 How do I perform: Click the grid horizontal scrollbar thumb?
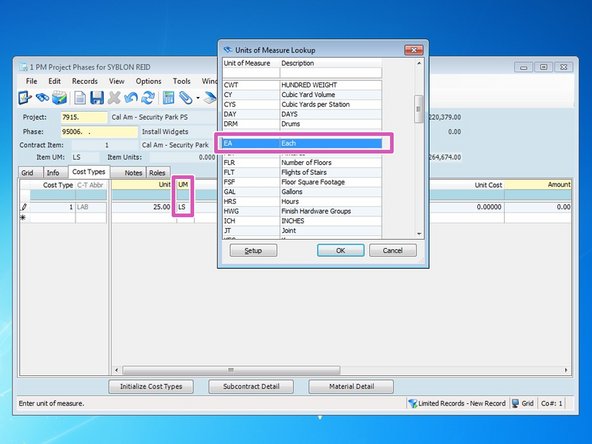click(231, 370)
